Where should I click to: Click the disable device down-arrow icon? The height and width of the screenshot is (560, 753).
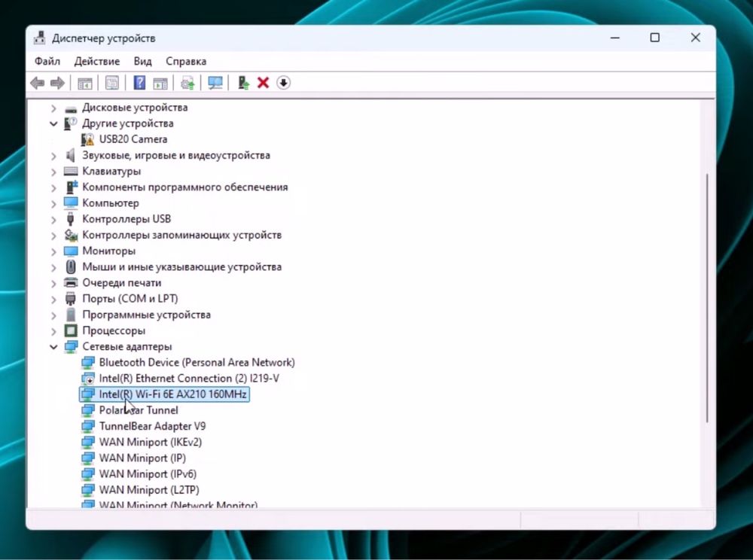pyautogui.click(x=283, y=83)
